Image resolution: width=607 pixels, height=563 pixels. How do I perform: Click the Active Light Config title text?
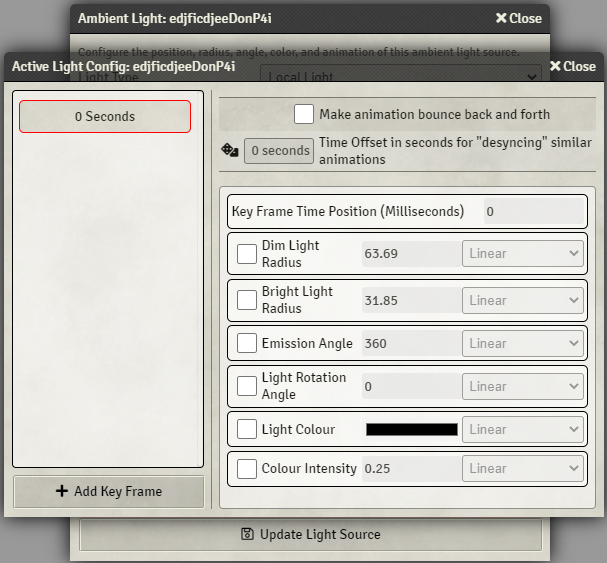[123, 66]
